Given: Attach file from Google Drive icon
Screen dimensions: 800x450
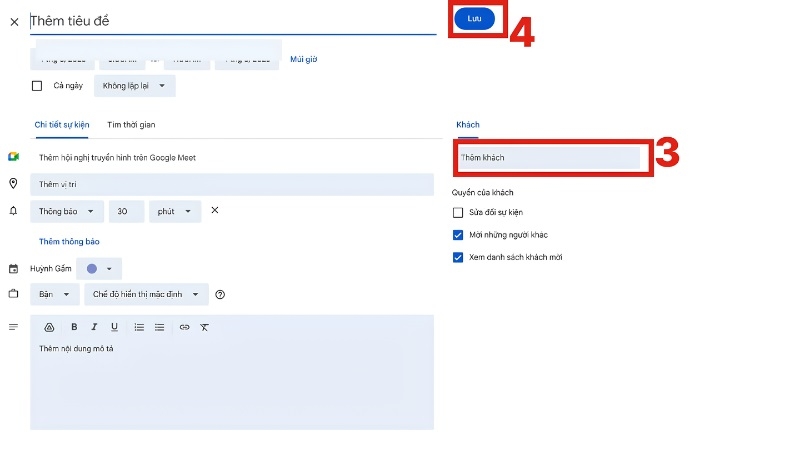Looking at the screenshot, I should click(49, 327).
